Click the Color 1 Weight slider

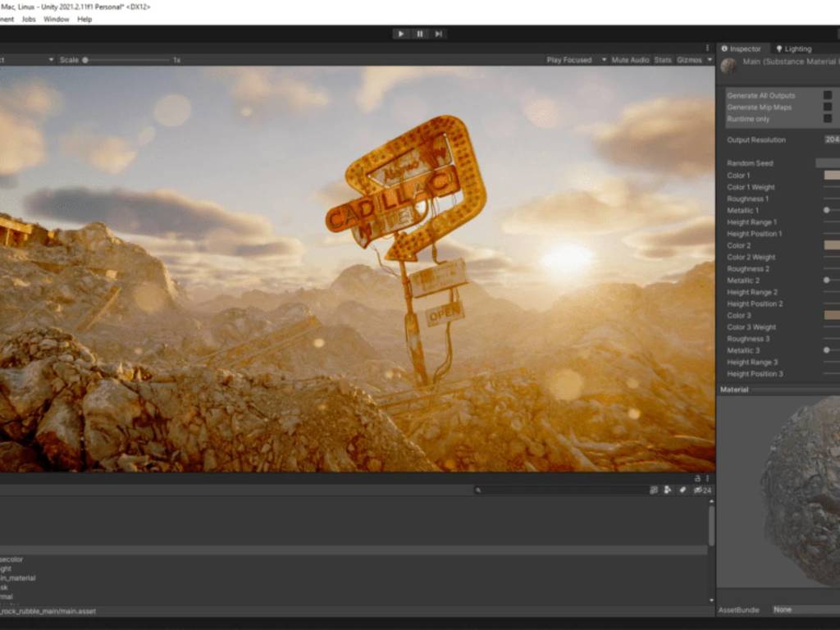pos(832,187)
